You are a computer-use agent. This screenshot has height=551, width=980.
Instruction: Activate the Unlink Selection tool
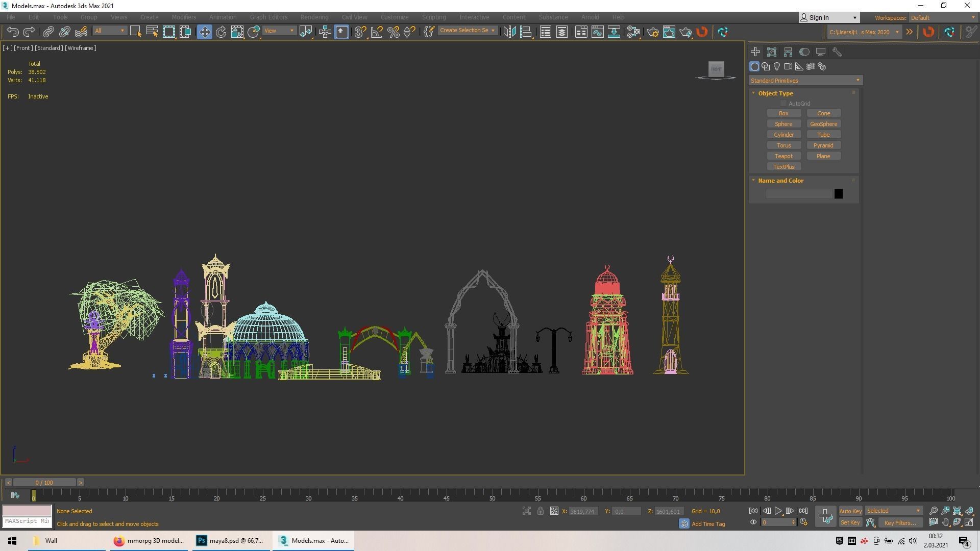tap(64, 32)
